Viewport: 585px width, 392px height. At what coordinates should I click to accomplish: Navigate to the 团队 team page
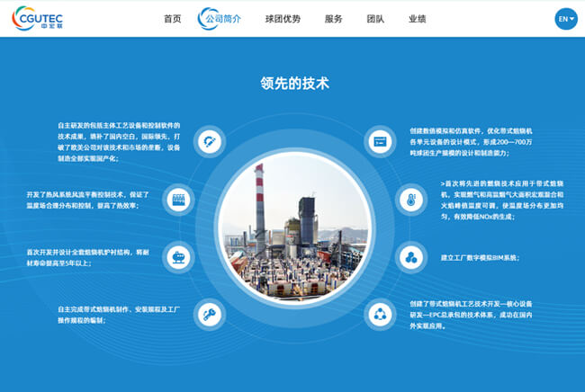[x=374, y=19]
